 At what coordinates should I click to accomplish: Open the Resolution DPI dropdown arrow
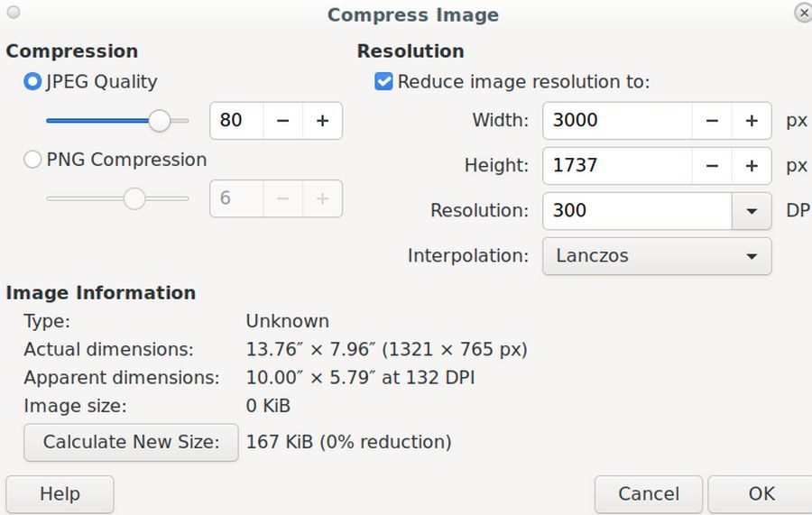click(752, 211)
